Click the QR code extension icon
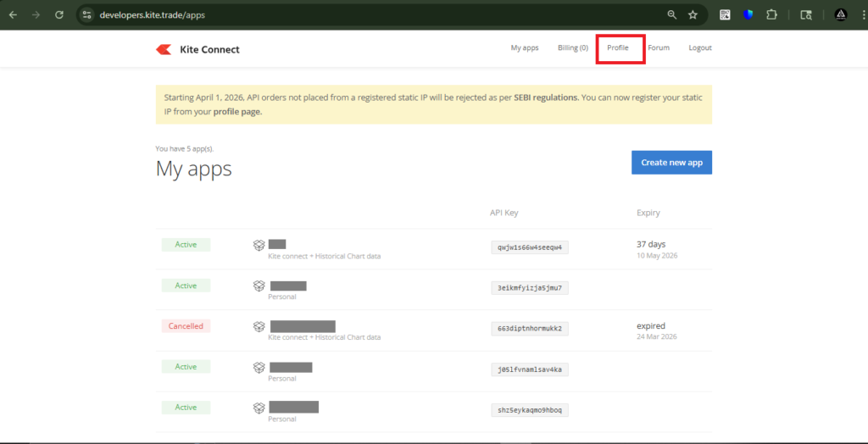The image size is (868, 444). [725, 14]
